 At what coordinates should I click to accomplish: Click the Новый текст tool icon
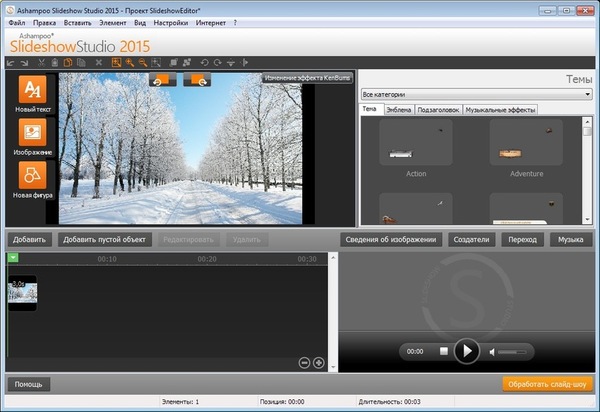click(x=33, y=89)
